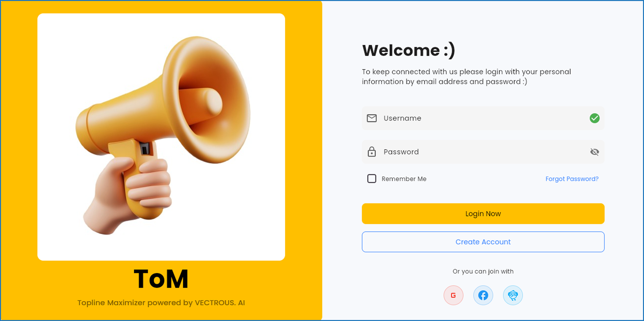This screenshot has height=321, width=644.
Task: Click the Create Account button
Action: coord(483,242)
